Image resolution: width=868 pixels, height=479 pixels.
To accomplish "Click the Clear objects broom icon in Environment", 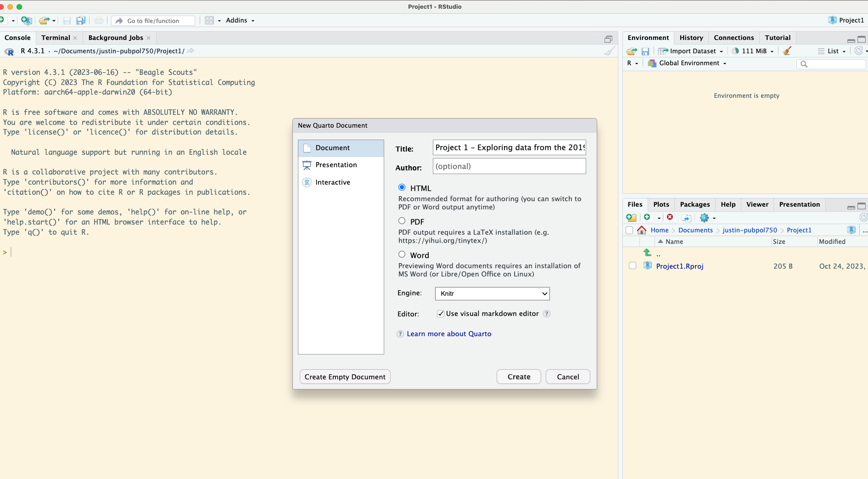I will coord(787,51).
